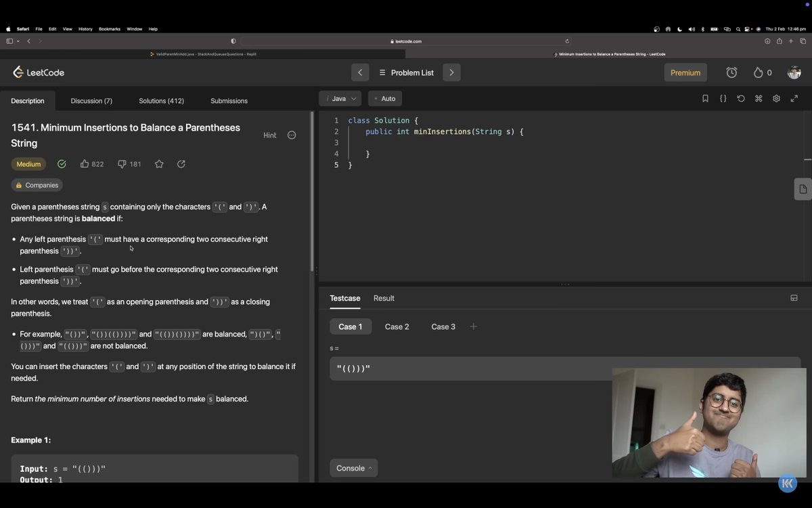Select Case 1 testcase
This screenshot has height=508, width=812.
351,326
